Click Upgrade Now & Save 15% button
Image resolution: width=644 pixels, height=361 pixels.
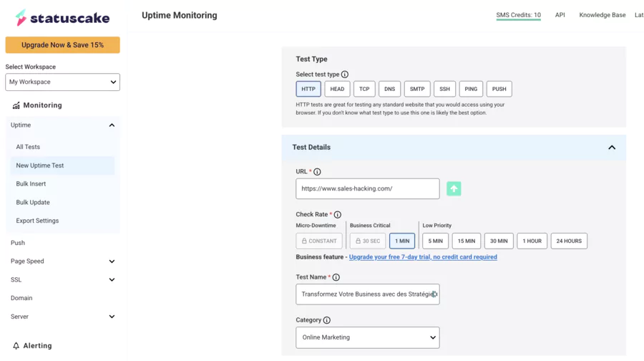pos(62,45)
